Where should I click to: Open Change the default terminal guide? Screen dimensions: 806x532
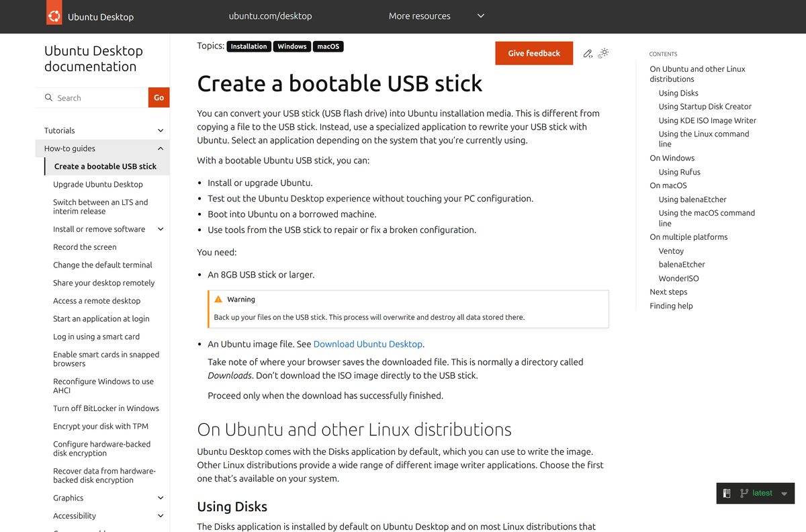tap(103, 265)
